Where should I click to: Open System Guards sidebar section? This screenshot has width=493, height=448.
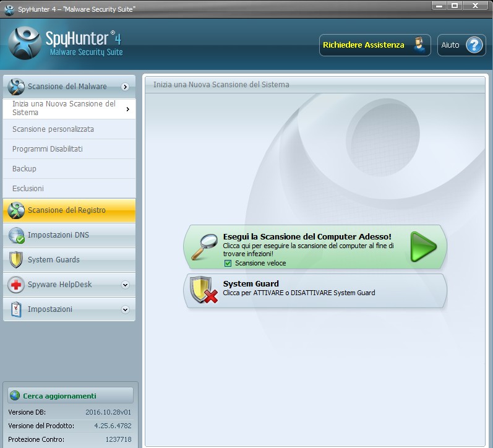coord(69,260)
